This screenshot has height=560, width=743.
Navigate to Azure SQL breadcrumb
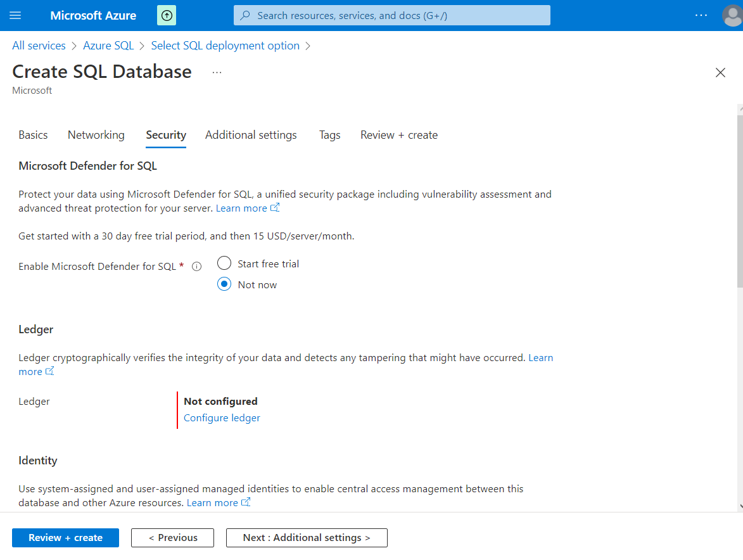[x=108, y=46]
